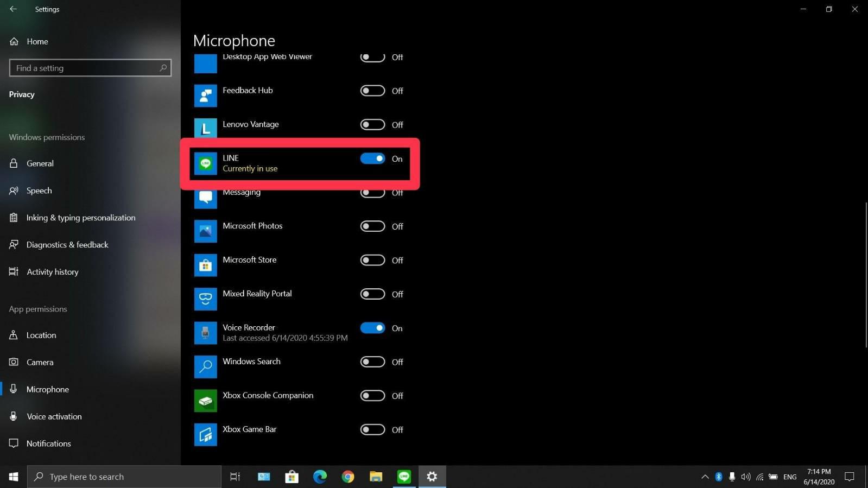
Task: Click the ENG language indicator
Action: coord(790,477)
